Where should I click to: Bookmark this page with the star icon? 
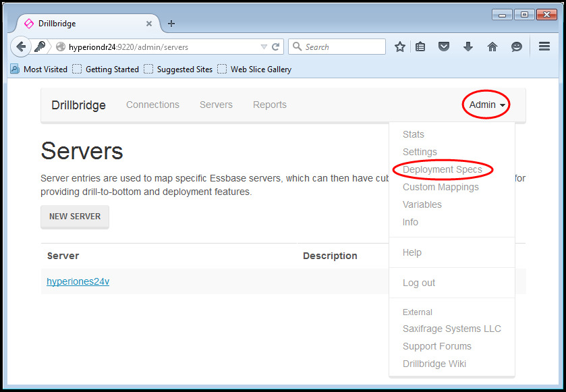click(x=399, y=47)
